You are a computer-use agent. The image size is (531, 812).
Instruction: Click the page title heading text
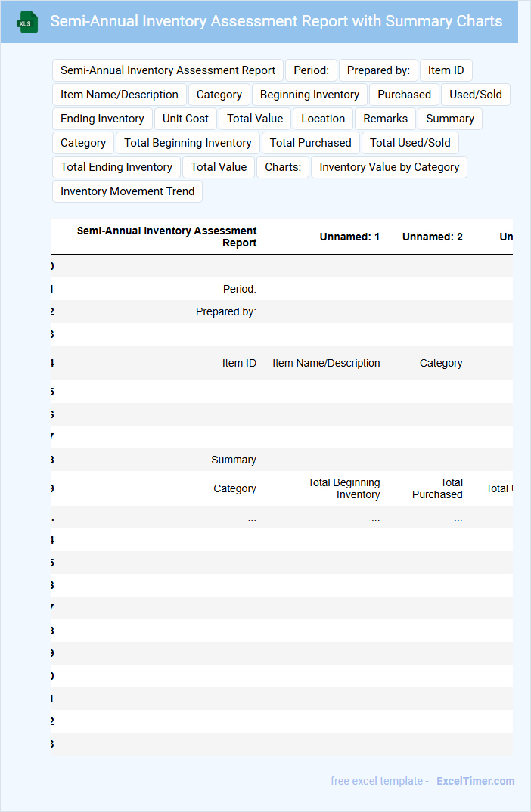(276, 21)
